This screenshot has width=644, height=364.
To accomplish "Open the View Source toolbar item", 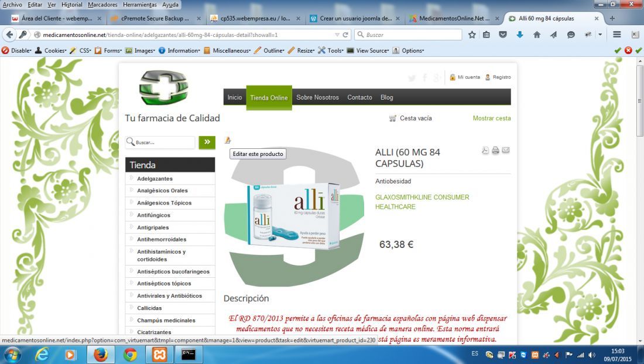I will point(368,50).
